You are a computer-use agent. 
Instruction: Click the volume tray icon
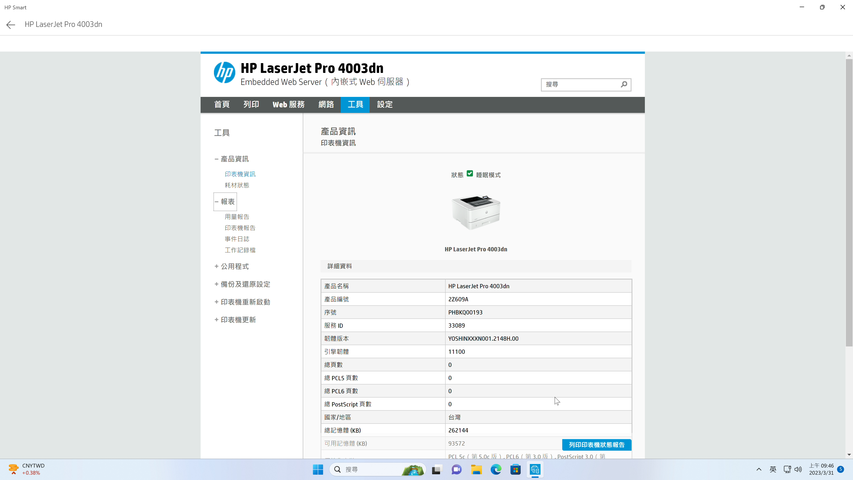point(798,469)
